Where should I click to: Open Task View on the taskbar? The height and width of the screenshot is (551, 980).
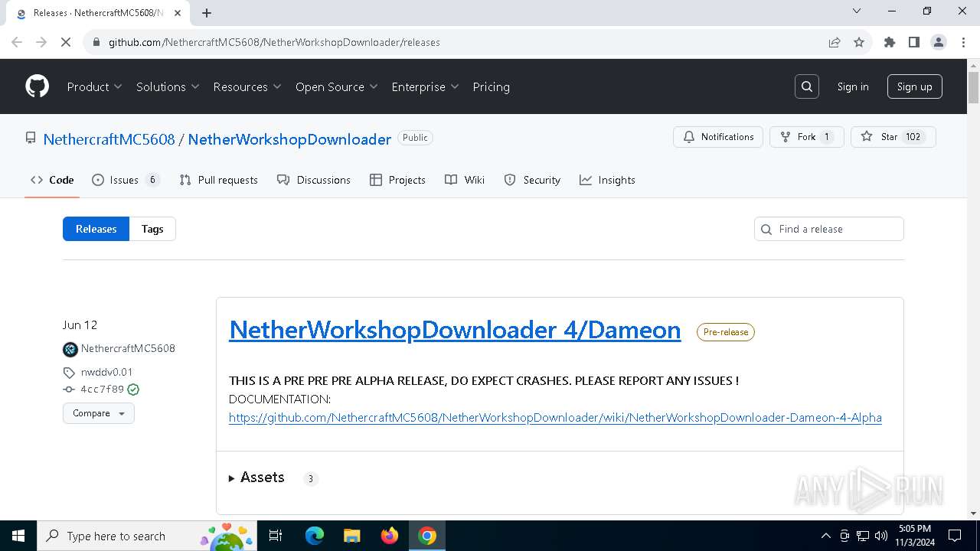[x=276, y=536]
